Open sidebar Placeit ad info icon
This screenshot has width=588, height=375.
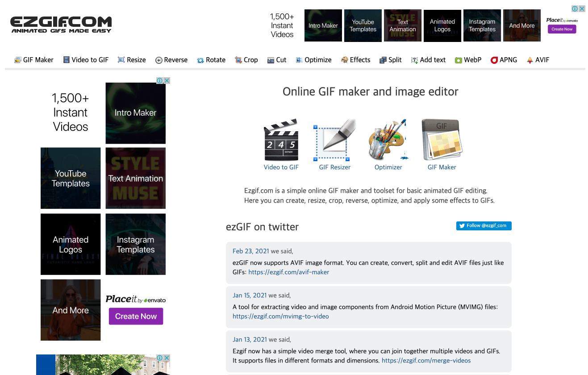(159, 80)
